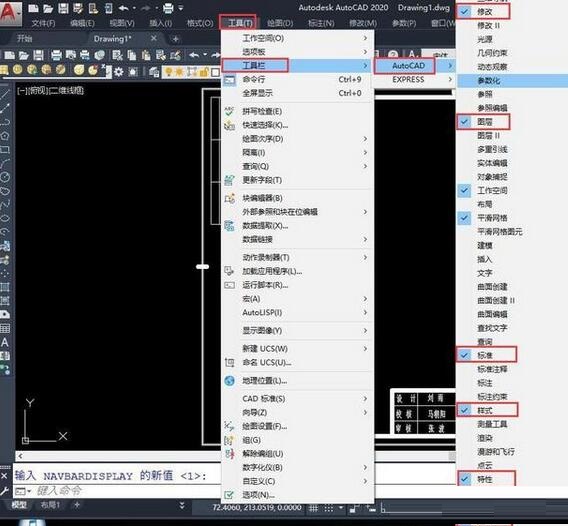
Task: Click the command line customize wrench icon
Action: click(4, 491)
